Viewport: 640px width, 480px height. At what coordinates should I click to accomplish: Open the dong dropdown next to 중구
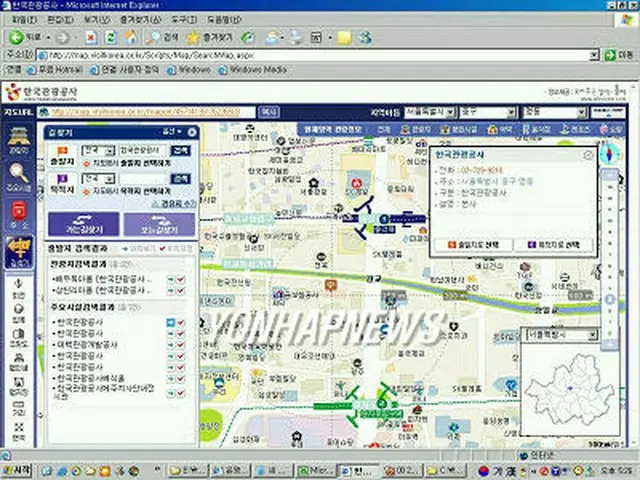[554, 112]
